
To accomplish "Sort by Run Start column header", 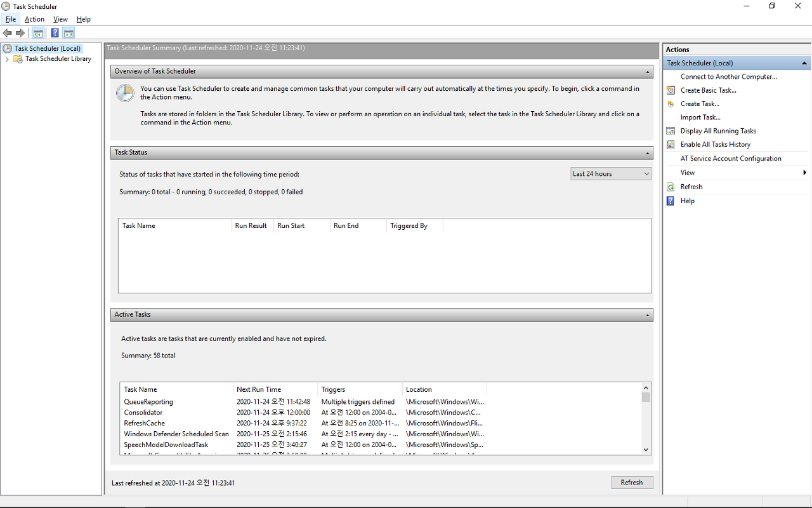I will (301, 225).
